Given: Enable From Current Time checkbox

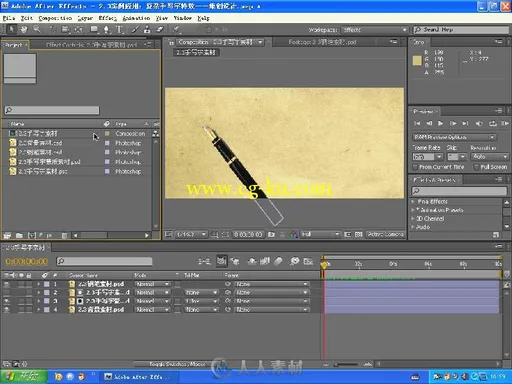Looking at the screenshot, I should coord(415,167).
